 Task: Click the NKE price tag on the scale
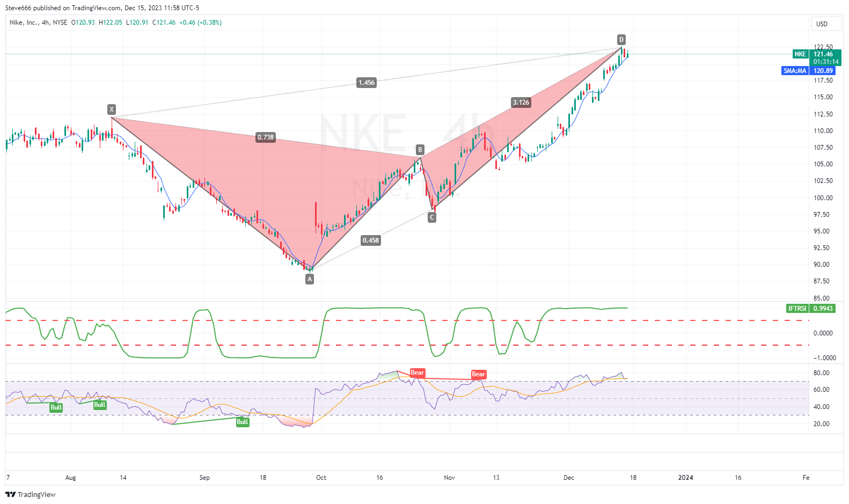pos(800,54)
